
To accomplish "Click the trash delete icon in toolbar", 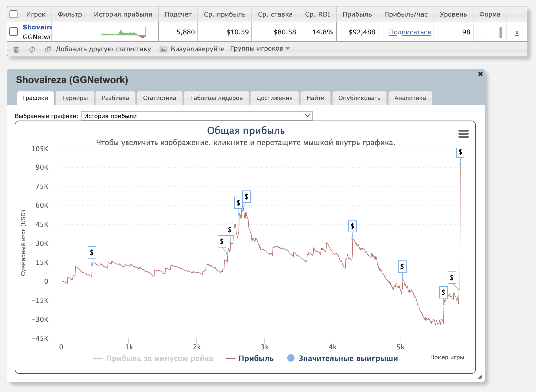I will pos(16,49).
